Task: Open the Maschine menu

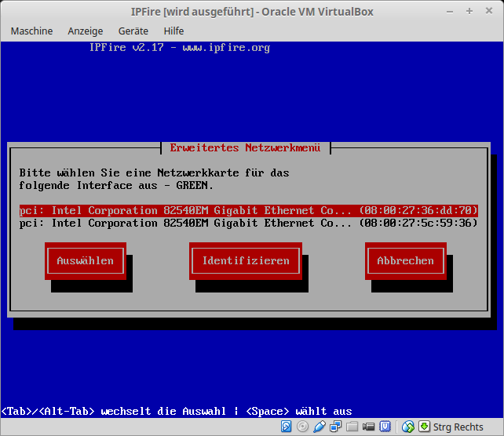Action: click(x=31, y=31)
